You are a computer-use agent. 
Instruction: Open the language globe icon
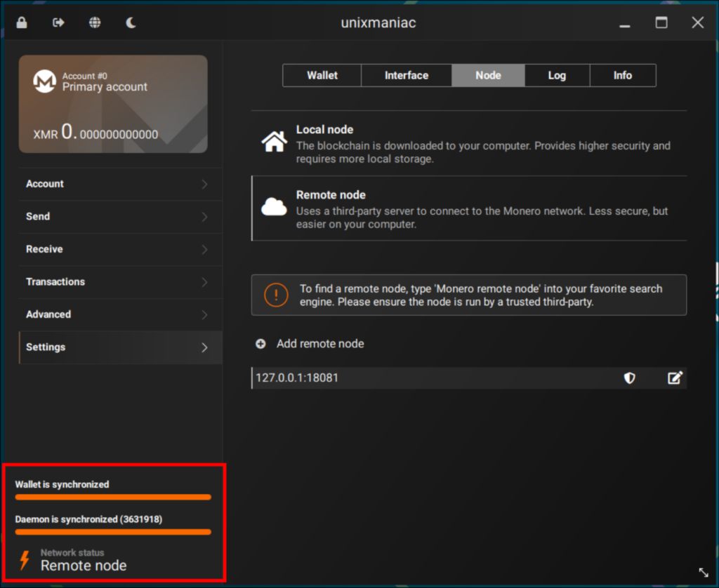(95, 22)
